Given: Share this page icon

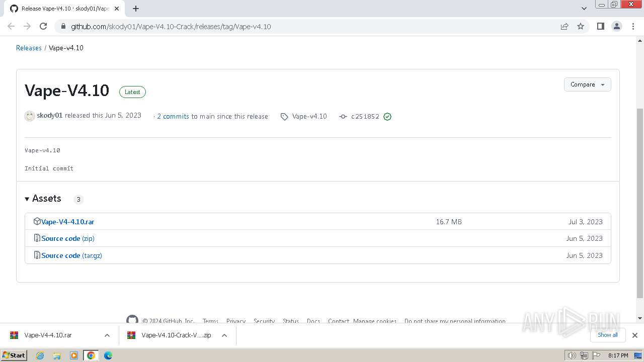Looking at the screenshot, I should (x=565, y=26).
